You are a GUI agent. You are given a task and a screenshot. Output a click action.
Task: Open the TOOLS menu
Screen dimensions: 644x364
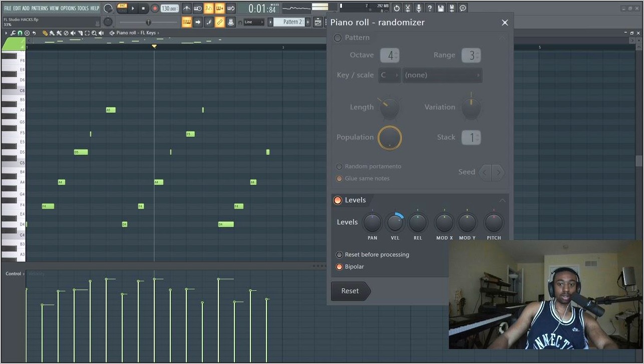83,8
